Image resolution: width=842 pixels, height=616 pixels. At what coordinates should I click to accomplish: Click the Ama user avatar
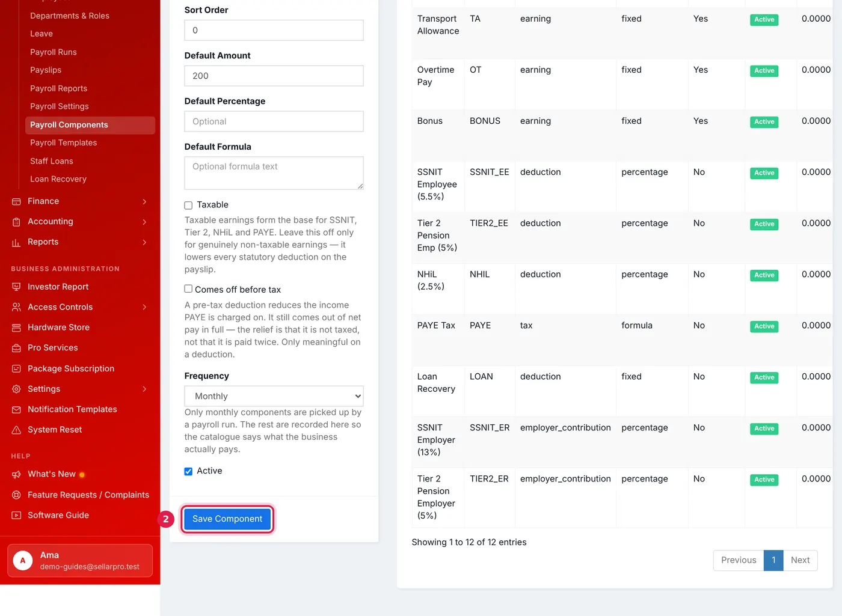pyautogui.click(x=23, y=561)
